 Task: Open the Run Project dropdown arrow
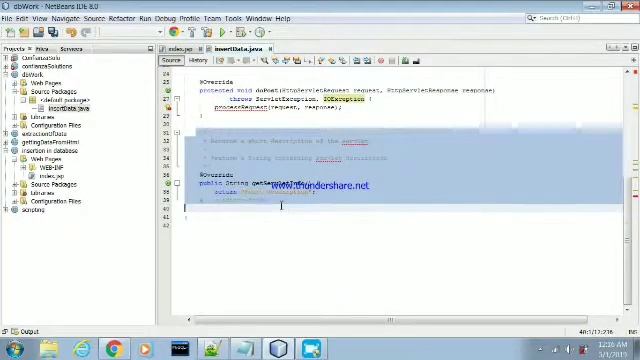click(x=231, y=32)
